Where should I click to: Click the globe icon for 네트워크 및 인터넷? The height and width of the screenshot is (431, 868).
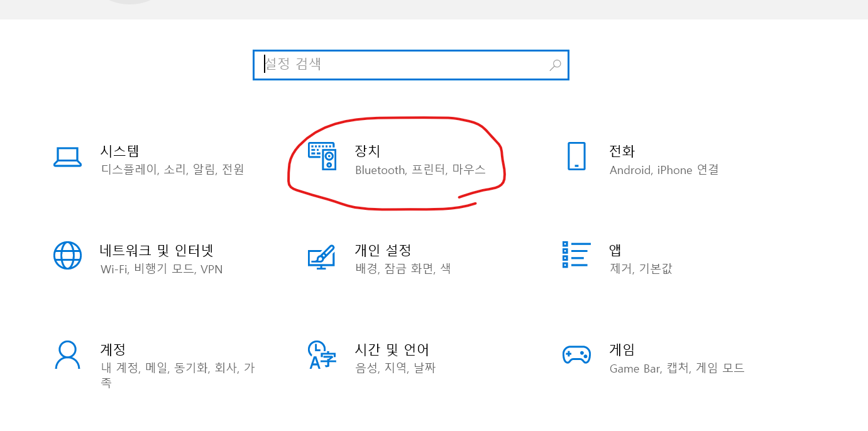68,255
